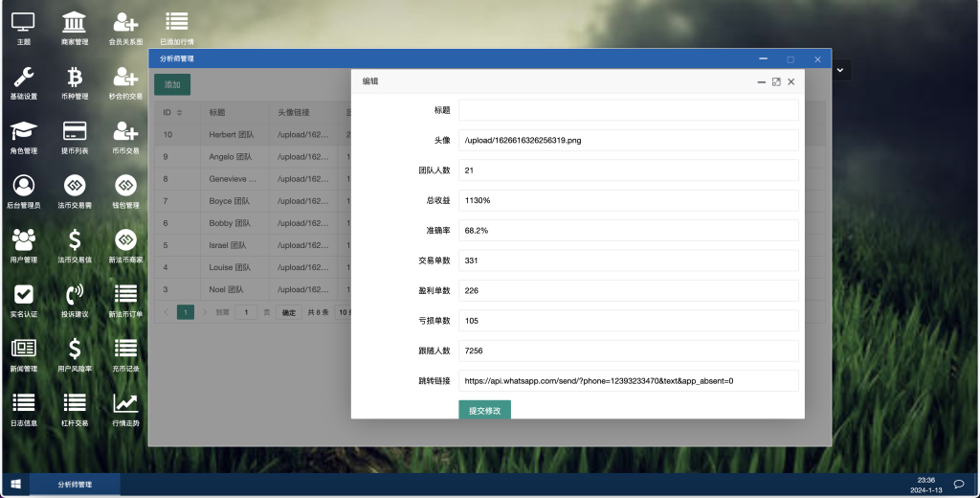The width and height of the screenshot is (980, 498).
Task: Open the 提币列表 card icon
Action: 75,132
